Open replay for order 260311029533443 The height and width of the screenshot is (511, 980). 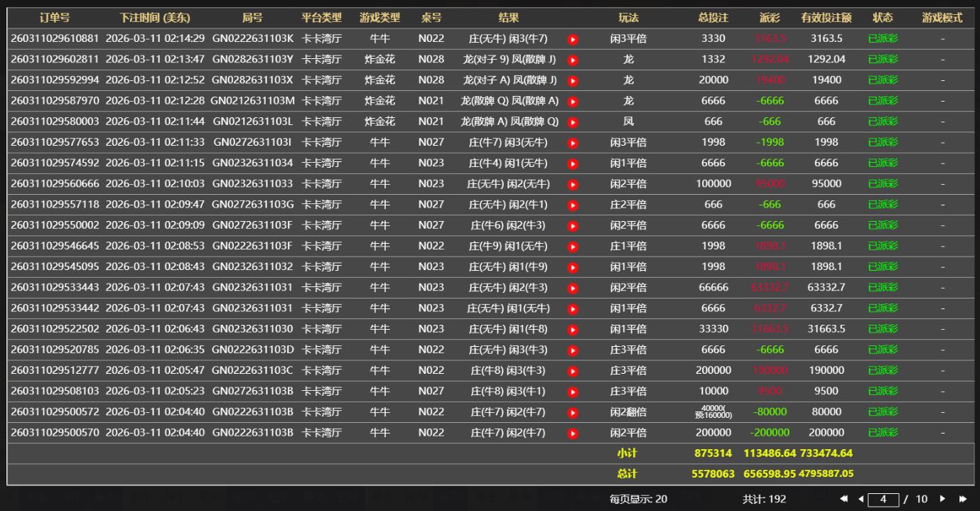573,288
